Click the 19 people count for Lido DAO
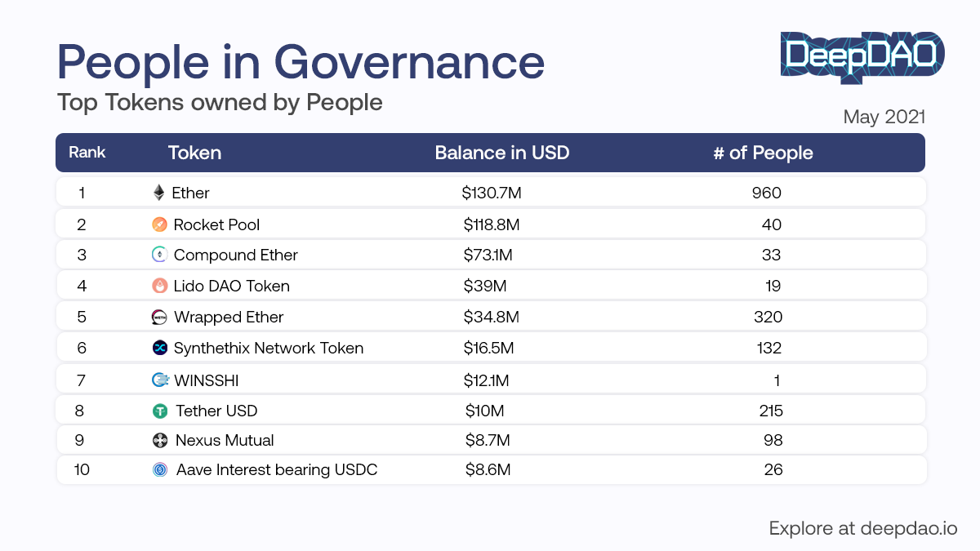 pyautogui.click(x=773, y=286)
